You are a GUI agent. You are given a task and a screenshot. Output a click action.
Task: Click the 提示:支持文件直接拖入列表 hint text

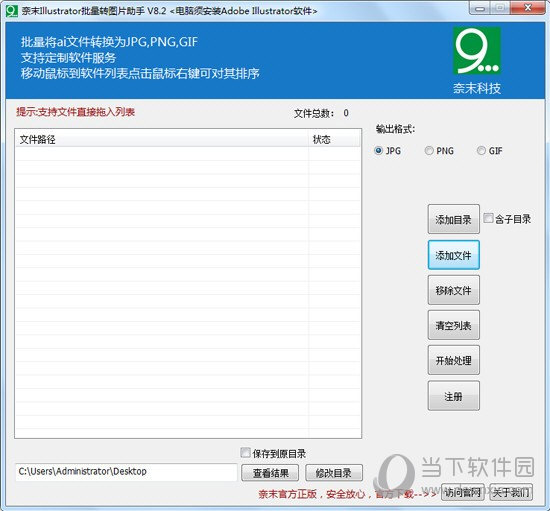(x=75, y=112)
